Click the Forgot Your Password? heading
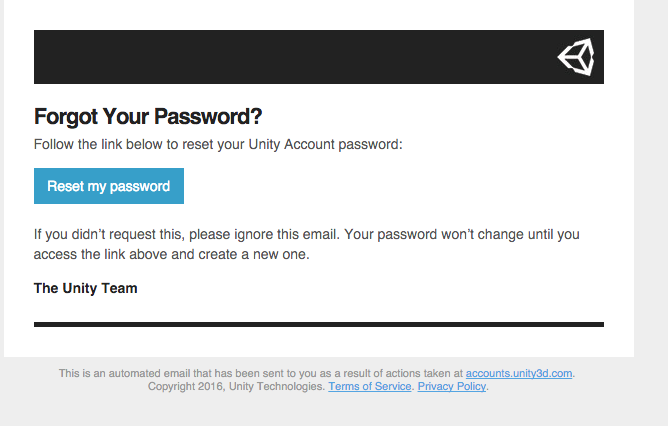668x426 pixels. (x=148, y=117)
